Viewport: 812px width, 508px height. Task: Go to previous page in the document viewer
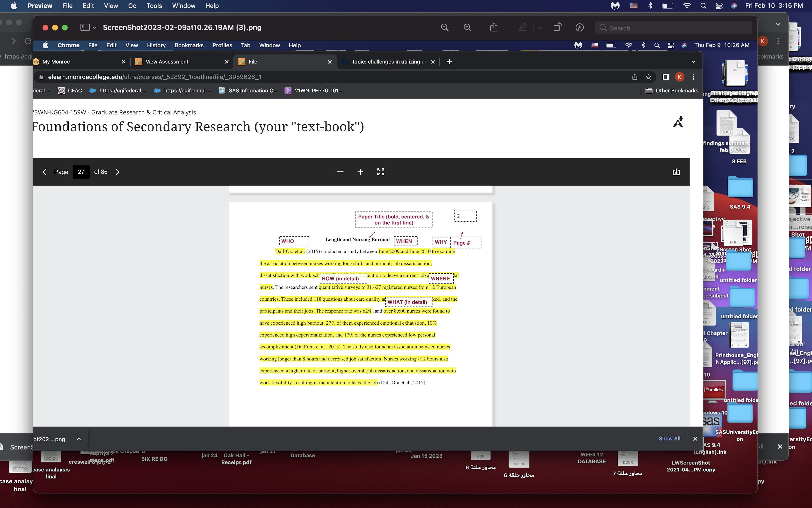(45, 172)
